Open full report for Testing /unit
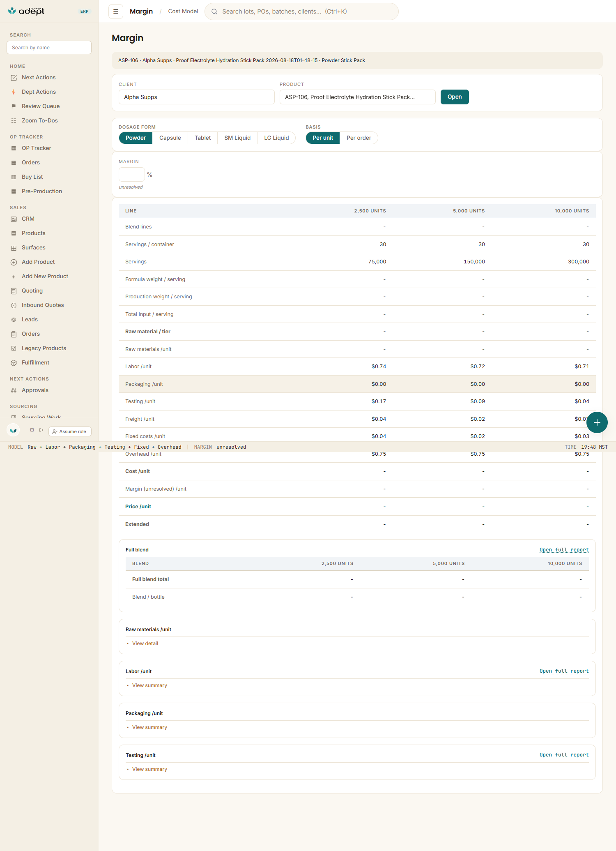Viewport: 616px width, 851px height. click(564, 755)
